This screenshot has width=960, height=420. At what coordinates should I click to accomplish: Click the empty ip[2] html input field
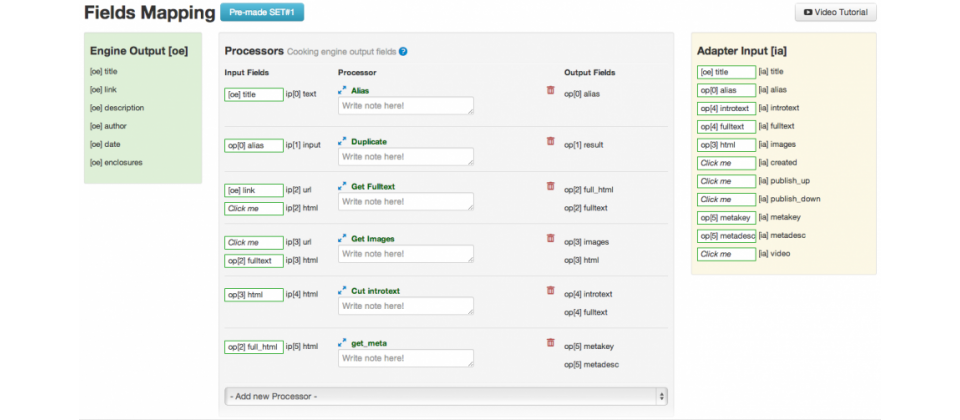pos(254,208)
